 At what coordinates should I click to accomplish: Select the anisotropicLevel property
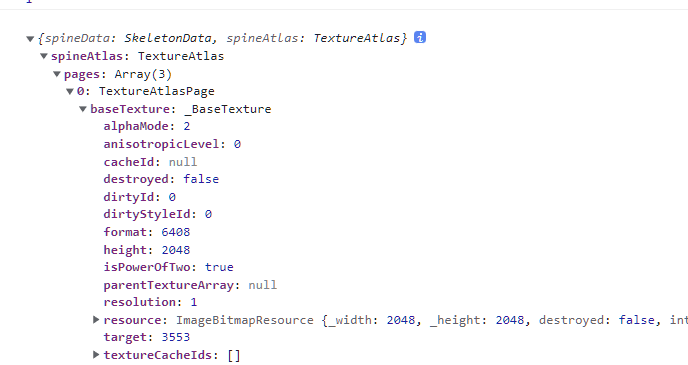click(x=172, y=144)
